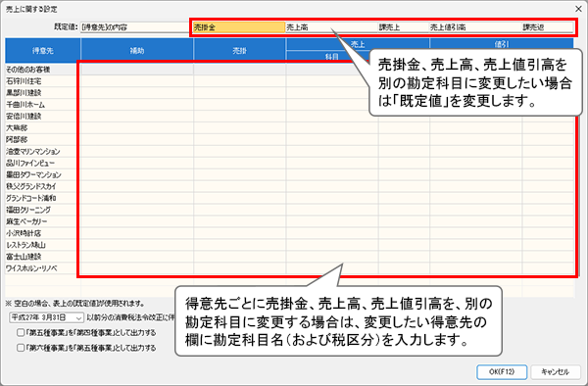Select the 売上値引高 default value field

[x=475, y=27]
